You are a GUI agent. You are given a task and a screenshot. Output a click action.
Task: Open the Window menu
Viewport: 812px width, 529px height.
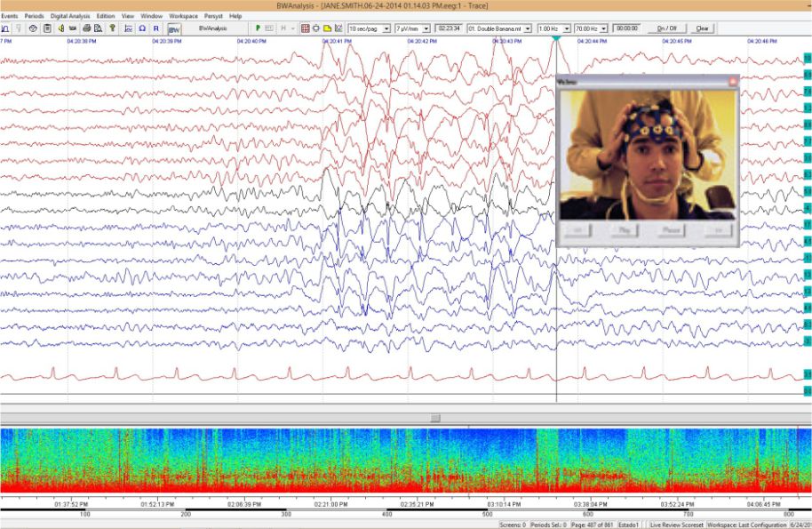click(151, 16)
